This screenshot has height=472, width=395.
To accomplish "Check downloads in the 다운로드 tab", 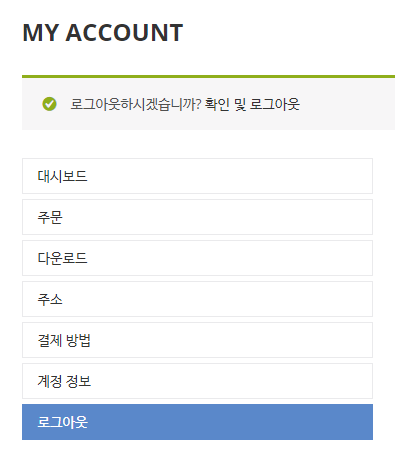I will 197,258.
